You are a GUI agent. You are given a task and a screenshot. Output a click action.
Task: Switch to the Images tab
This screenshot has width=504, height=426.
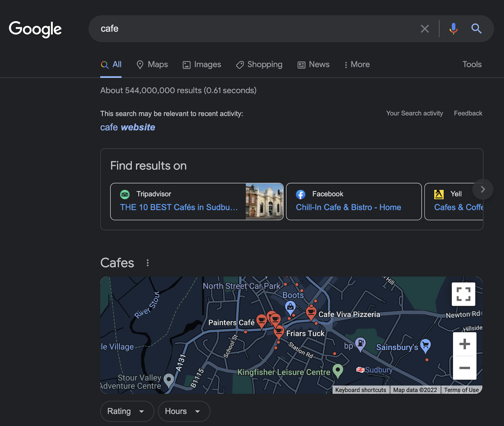[x=202, y=65]
